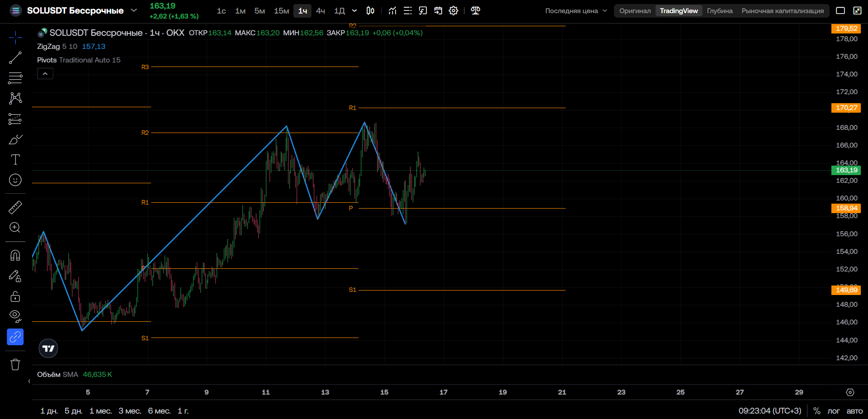Click the авто scale button
This screenshot has height=419, width=868.
[854, 411]
